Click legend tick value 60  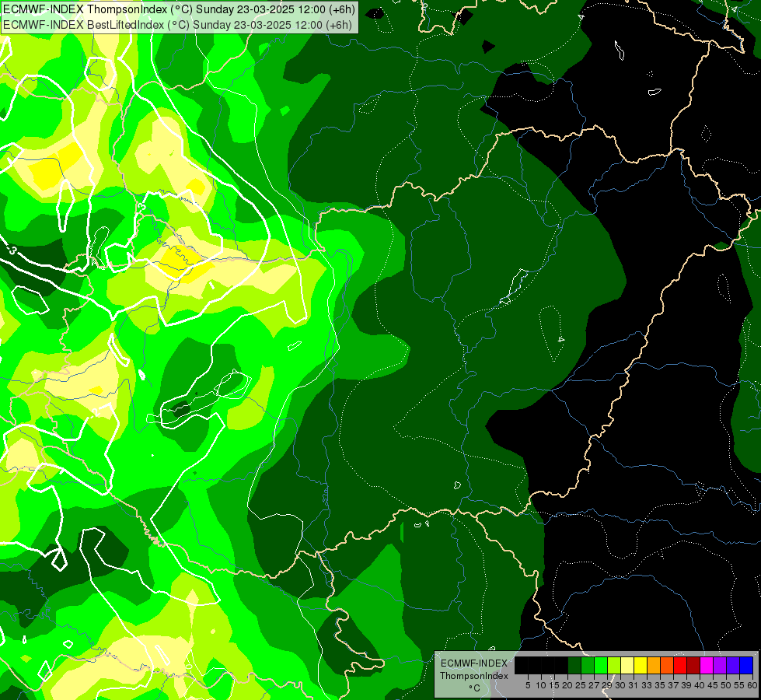coord(752,685)
